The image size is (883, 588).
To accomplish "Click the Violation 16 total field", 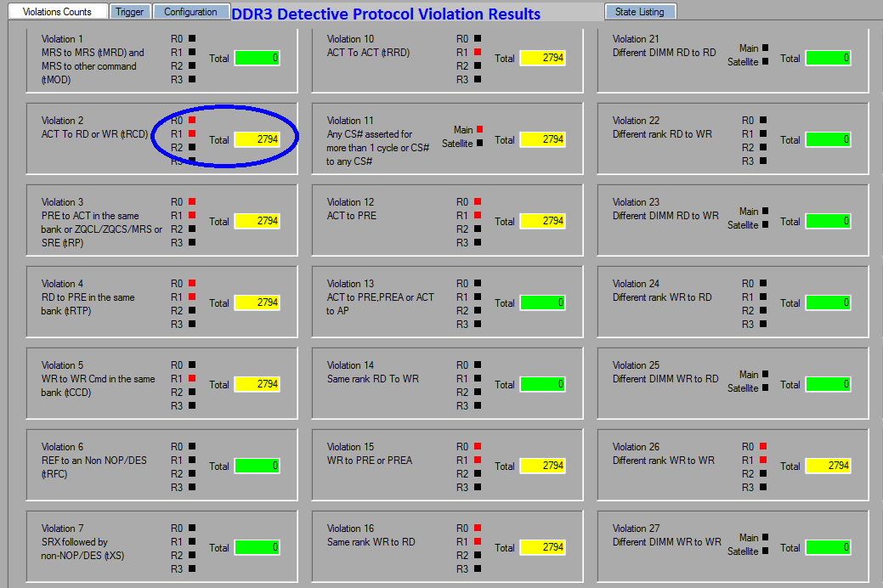I will (543, 548).
